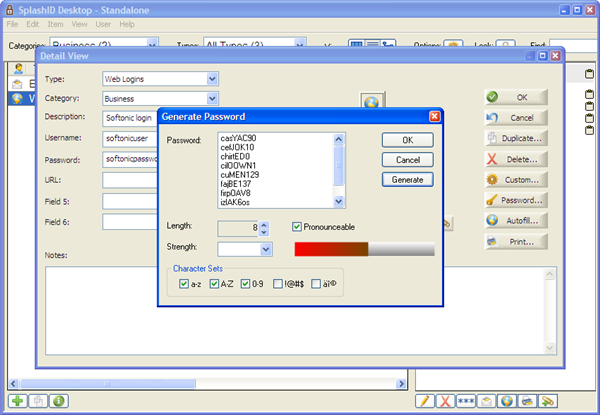This screenshot has height=415, width=600.
Task: Click the globe icon beside the Category field
Action: pos(371,102)
